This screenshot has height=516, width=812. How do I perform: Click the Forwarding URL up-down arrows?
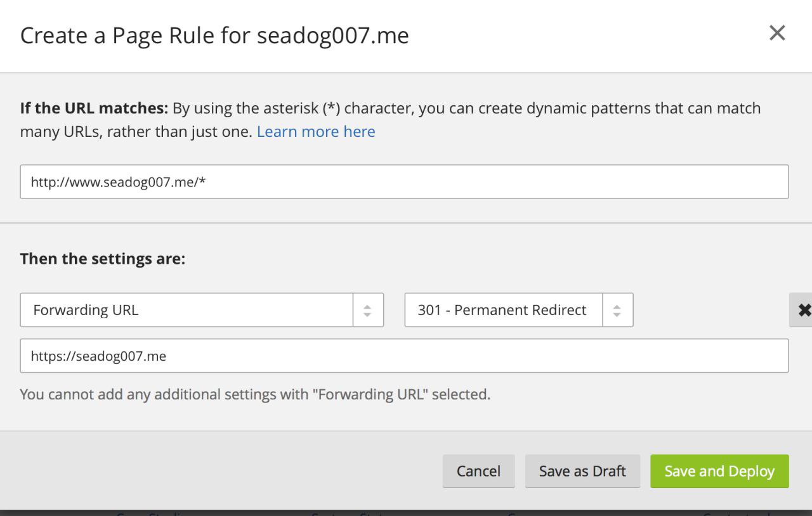coord(368,310)
